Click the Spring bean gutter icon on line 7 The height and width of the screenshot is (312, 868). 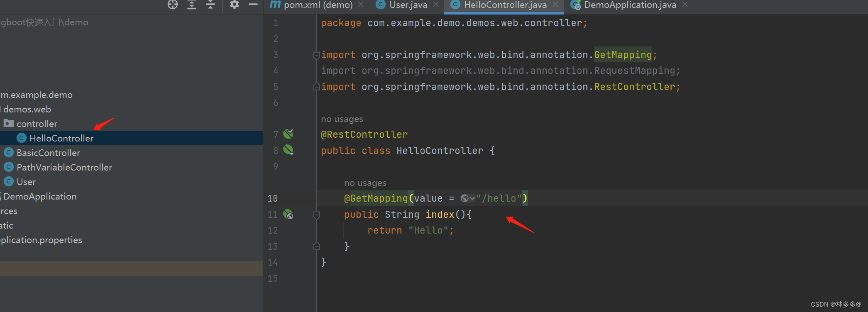click(x=288, y=134)
